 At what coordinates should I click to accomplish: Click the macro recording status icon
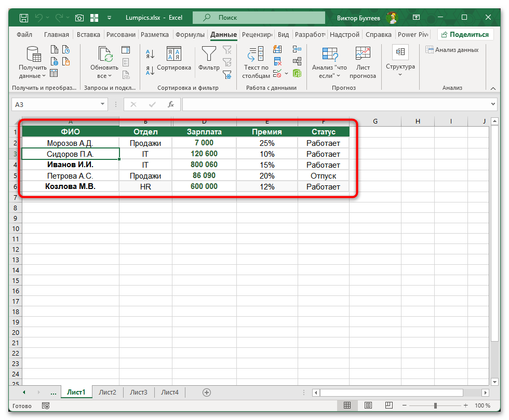click(x=46, y=405)
